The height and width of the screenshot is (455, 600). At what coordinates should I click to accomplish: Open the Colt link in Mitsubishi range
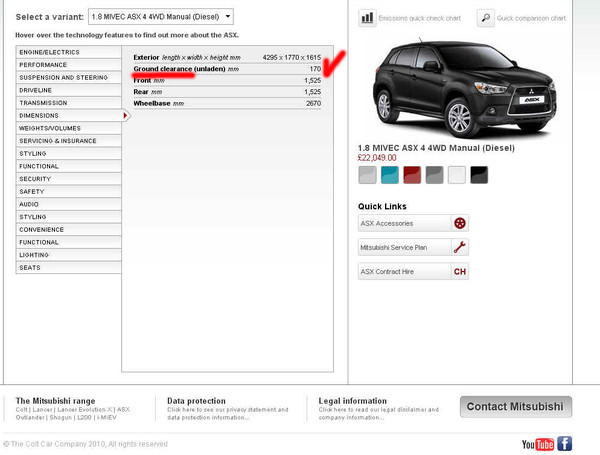21,409
